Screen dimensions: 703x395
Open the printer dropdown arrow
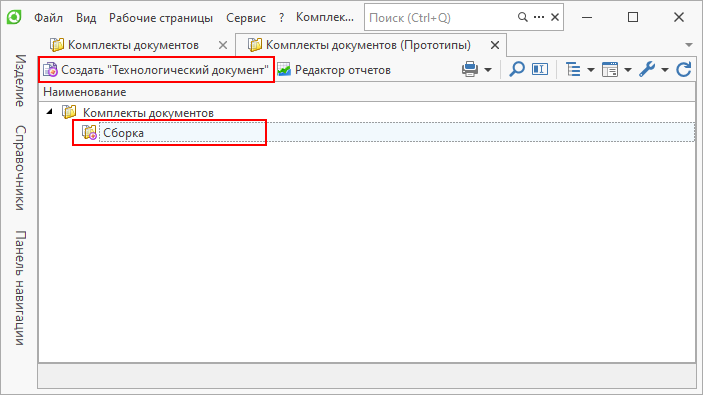point(488,70)
